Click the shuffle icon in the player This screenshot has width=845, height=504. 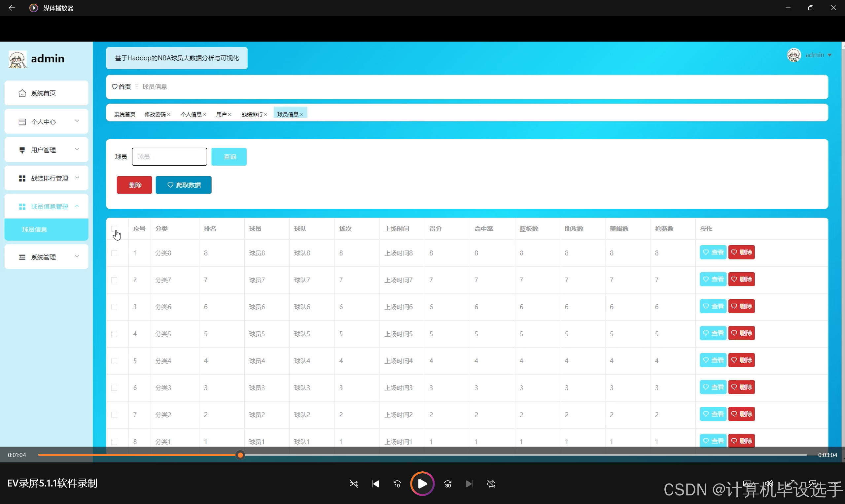353,484
